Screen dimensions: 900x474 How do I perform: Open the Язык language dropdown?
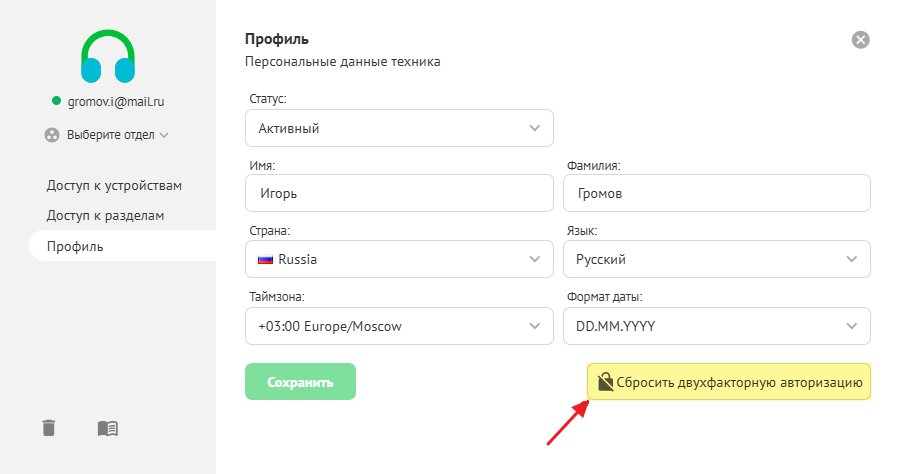pos(716,259)
